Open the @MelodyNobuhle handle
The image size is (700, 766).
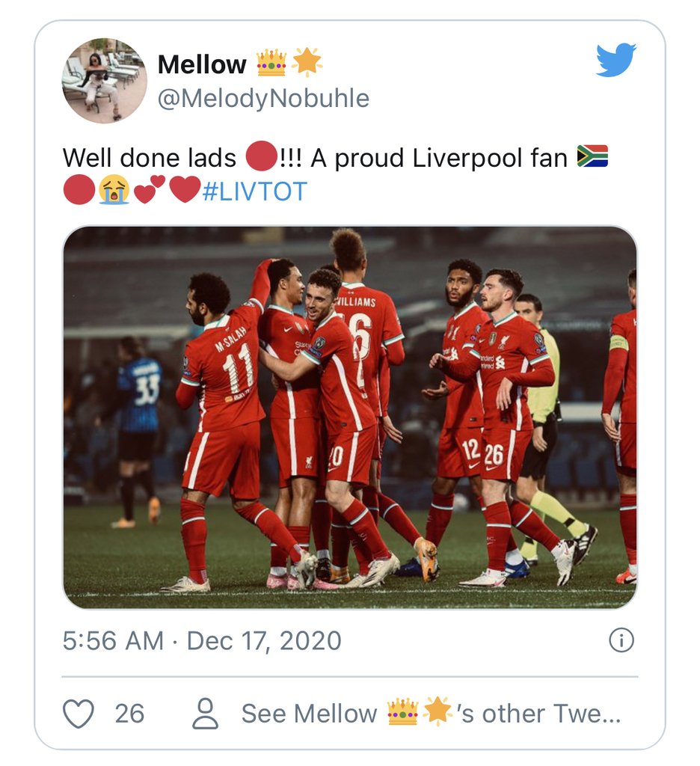pyautogui.click(x=263, y=98)
